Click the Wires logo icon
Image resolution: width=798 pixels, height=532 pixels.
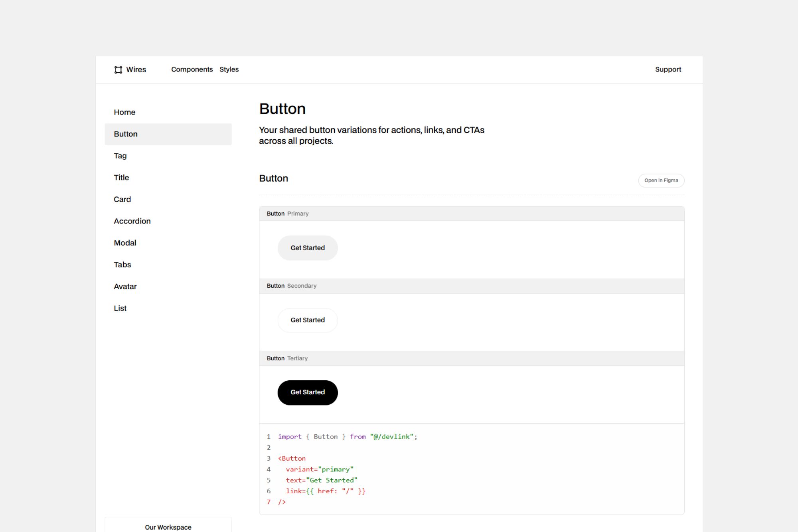118,70
